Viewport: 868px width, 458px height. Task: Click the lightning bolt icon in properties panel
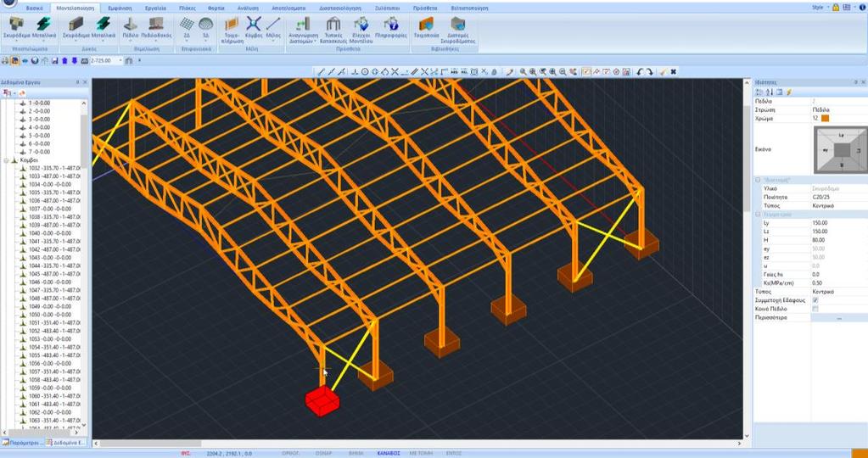tap(789, 92)
